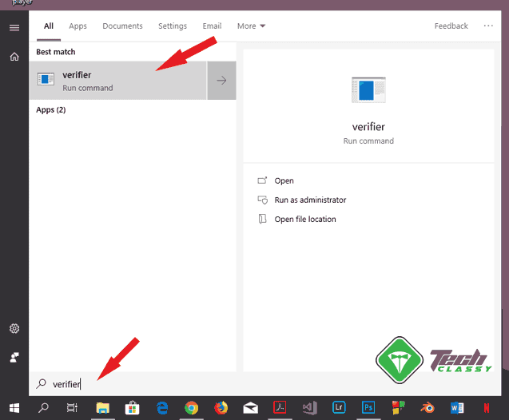Open File Explorer from the taskbar

coord(103,408)
